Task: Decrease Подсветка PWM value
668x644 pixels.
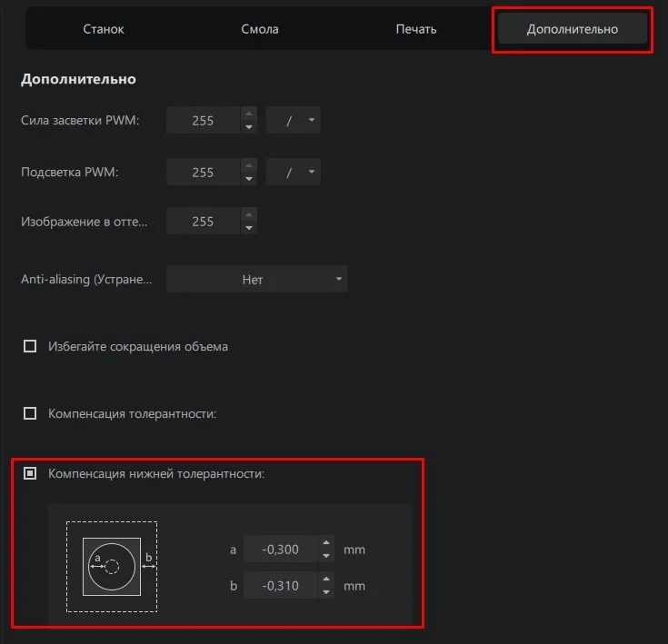Action: point(249,179)
